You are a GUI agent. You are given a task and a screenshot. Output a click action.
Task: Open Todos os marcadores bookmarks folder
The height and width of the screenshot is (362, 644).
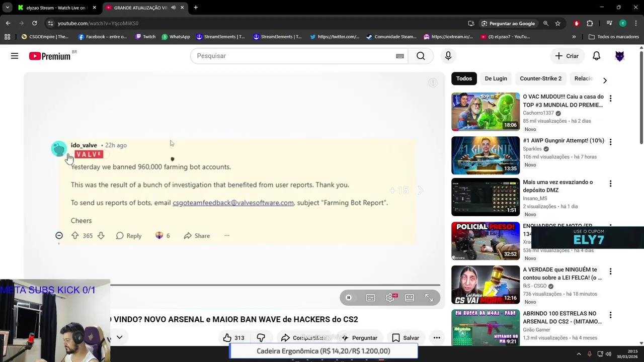614,37
